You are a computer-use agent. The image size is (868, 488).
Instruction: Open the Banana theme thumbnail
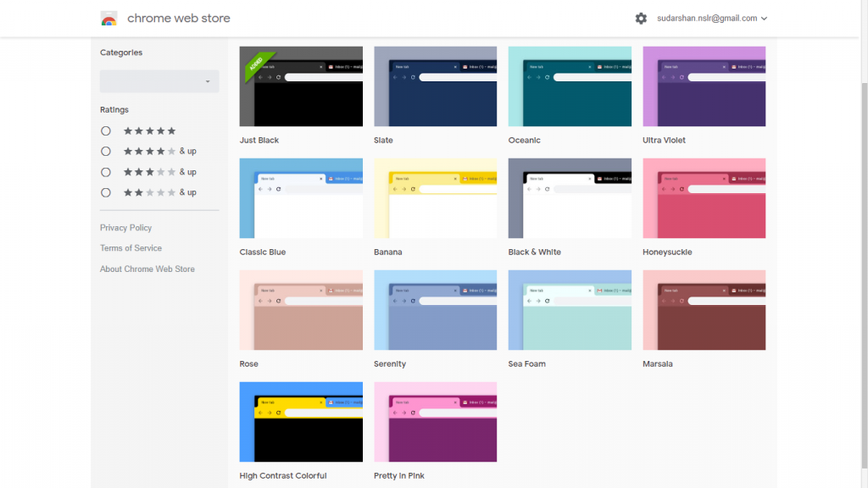coord(436,198)
